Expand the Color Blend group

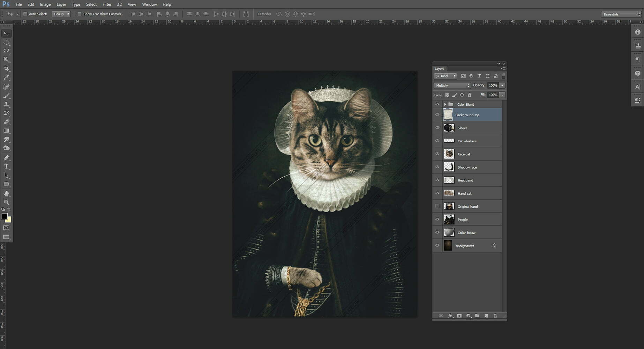point(445,104)
